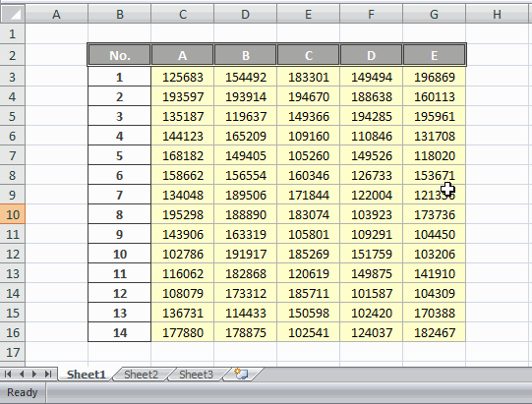Select column A header
This screenshot has width=532, height=404.
point(57,14)
